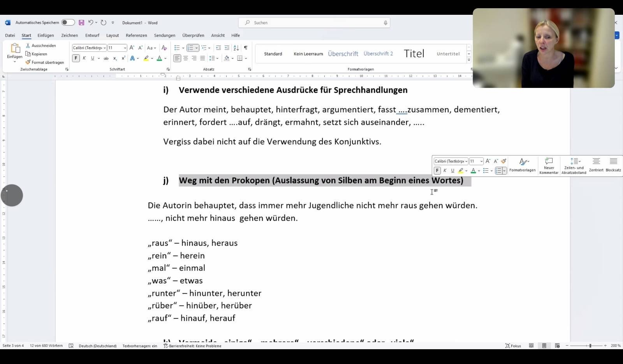Open font name dropdown in ribbon
Screen dimensions: 623x364
(105, 48)
